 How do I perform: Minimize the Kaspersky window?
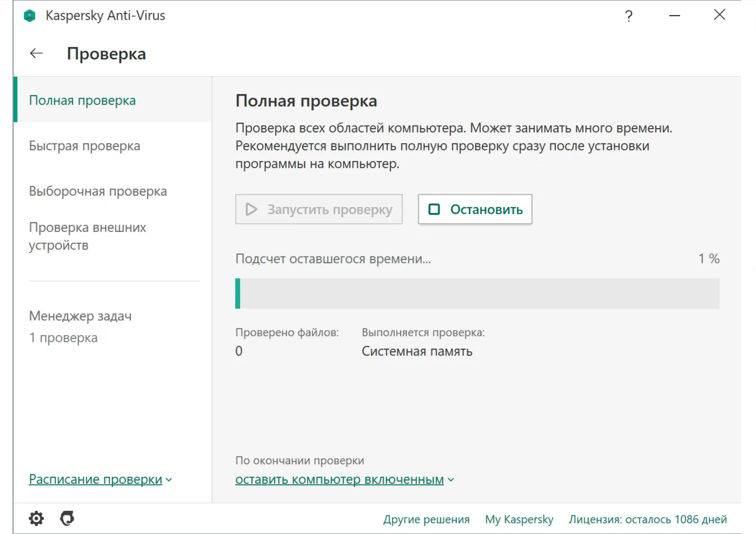tap(674, 16)
